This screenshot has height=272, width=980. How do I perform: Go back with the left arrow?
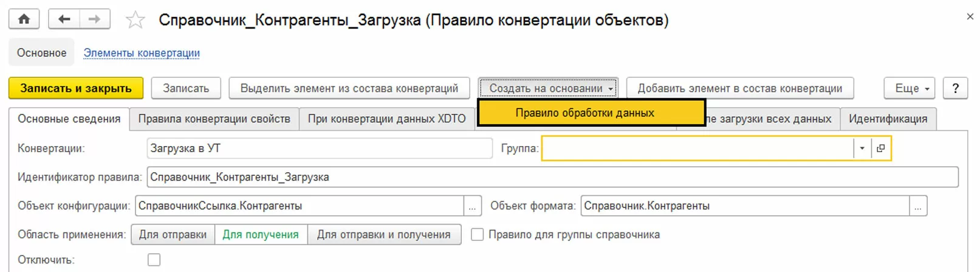tap(64, 19)
